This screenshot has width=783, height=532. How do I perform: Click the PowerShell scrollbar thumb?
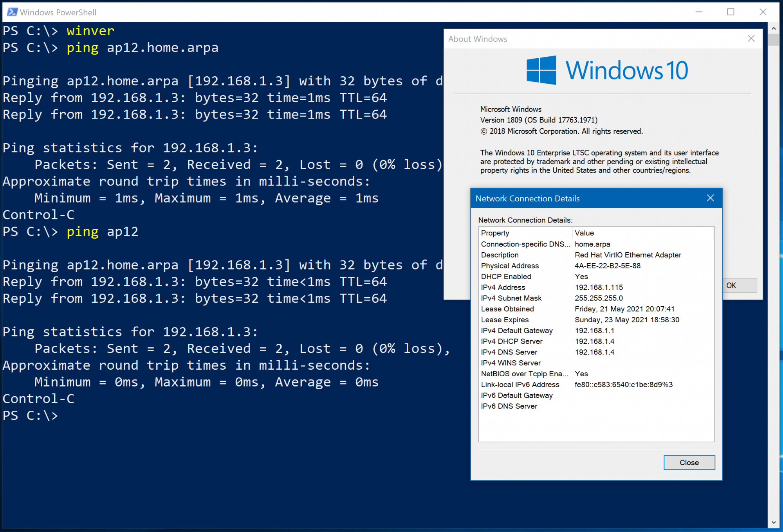773,40
